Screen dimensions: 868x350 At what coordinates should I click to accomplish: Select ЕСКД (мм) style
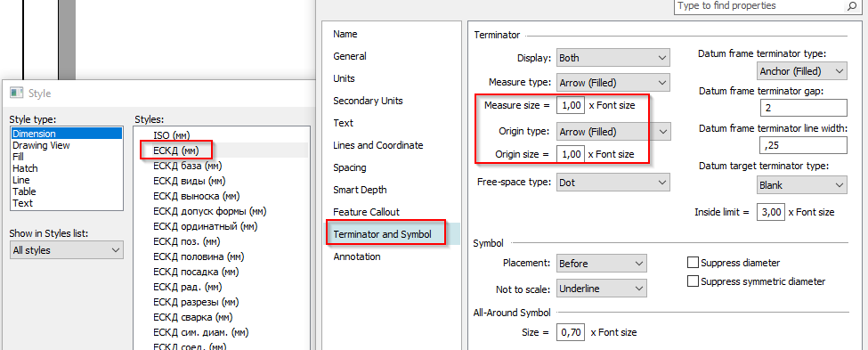coord(176,151)
